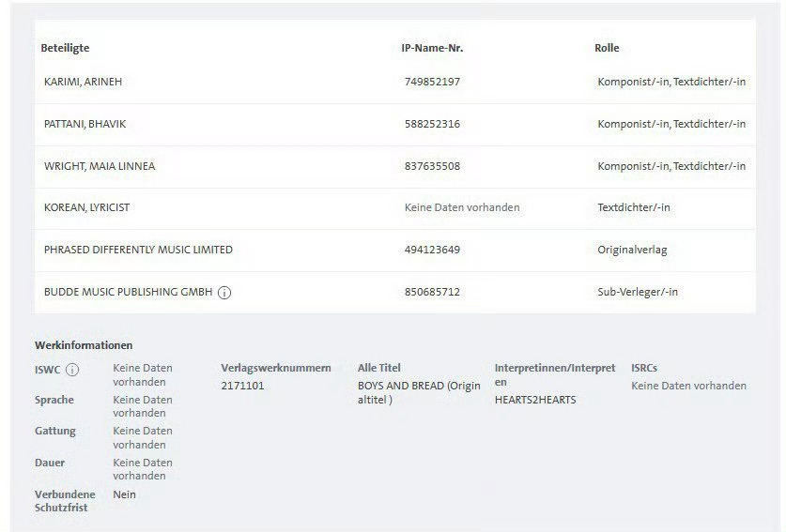
Task: Click 'Keine Daten vorhanden' in KOREAN, LYRICIST row
Action: tap(462, 207)
